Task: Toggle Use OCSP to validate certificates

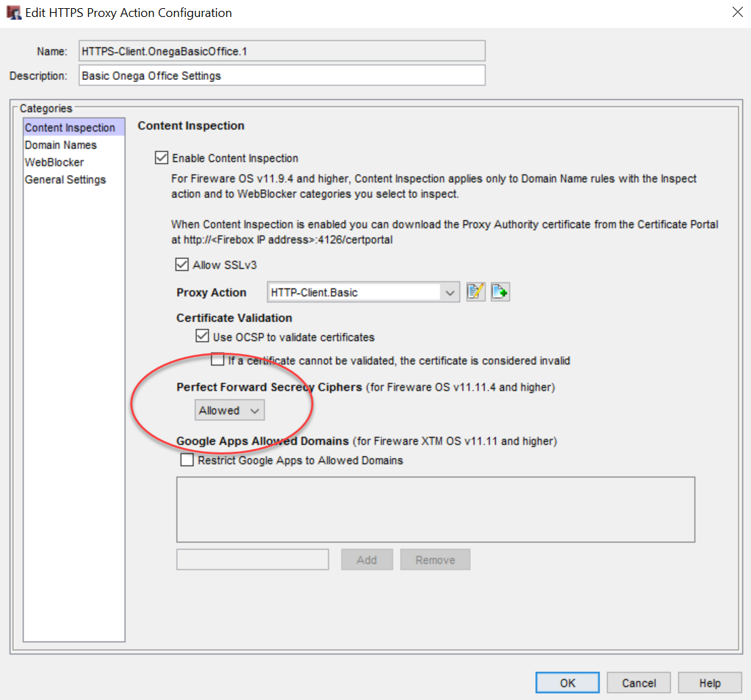Action: pos(202,336)
